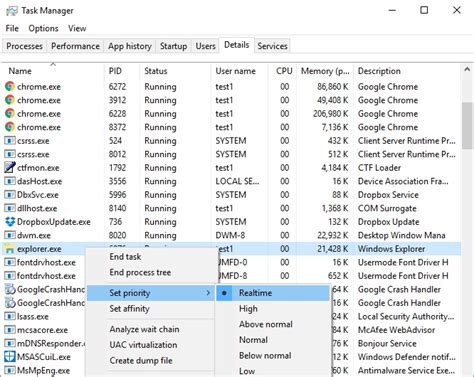The width and height of the screenshot is (474, 377).
Task: Open the File menu
Action: (12, 29)
